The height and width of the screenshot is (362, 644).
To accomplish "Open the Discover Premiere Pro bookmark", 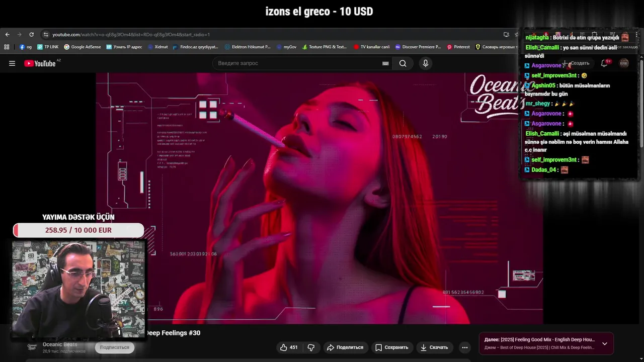I will (418, 47).
